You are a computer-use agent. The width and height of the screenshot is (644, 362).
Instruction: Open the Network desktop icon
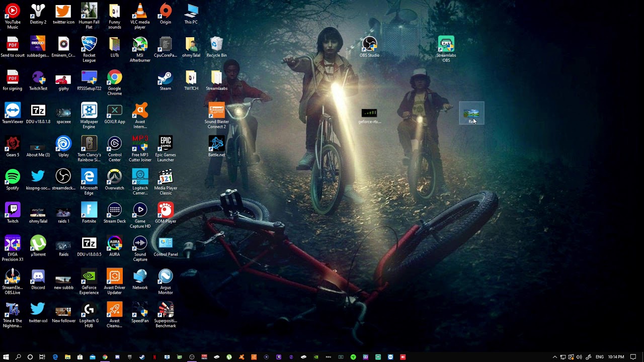[140, 280]
